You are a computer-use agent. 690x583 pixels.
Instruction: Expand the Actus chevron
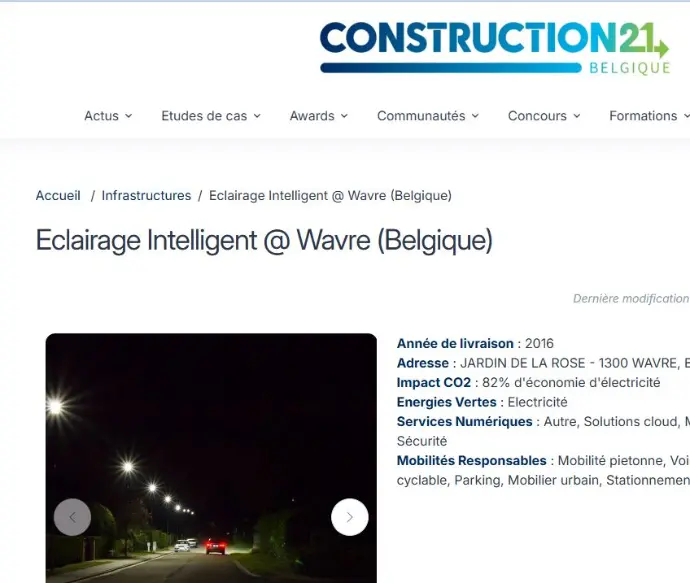point(128,116)
